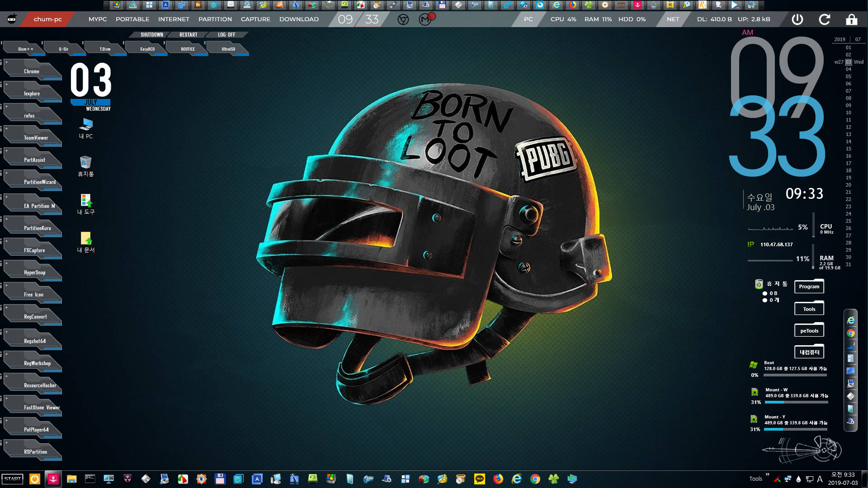Click the orange power icon on taskbar
This screenshot has width=868, height=488.
pyautogui.click(x=35, y=479)
